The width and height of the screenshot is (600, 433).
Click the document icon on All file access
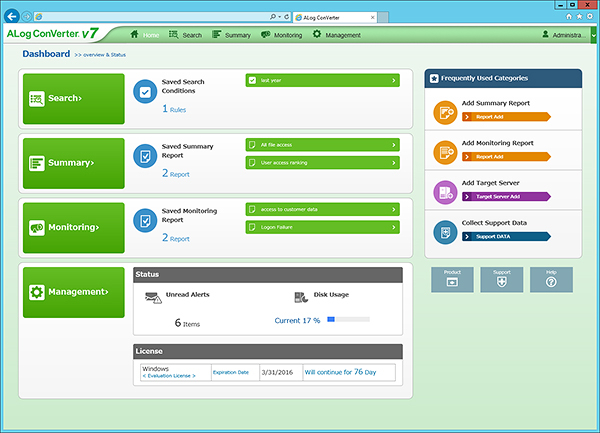pos(252,145)
